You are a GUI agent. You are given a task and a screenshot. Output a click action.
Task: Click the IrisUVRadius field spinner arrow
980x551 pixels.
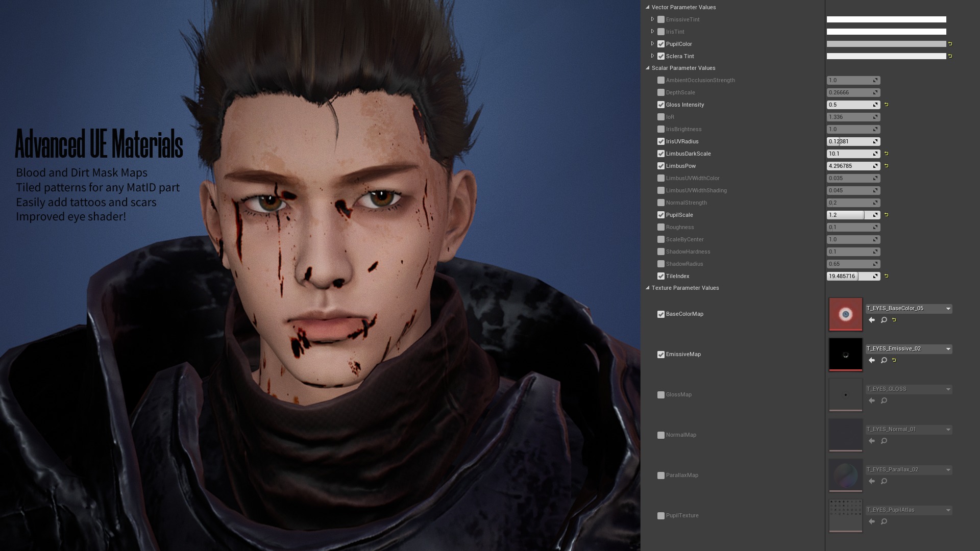point(875,141)
